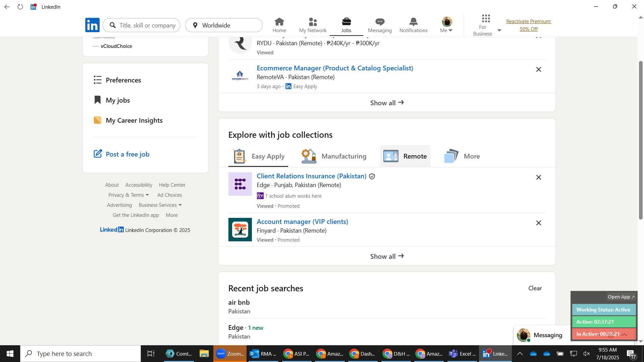Click Get the LinkedIn app link
The height and width of the screenshot is (362, 644).
point(136,215)
